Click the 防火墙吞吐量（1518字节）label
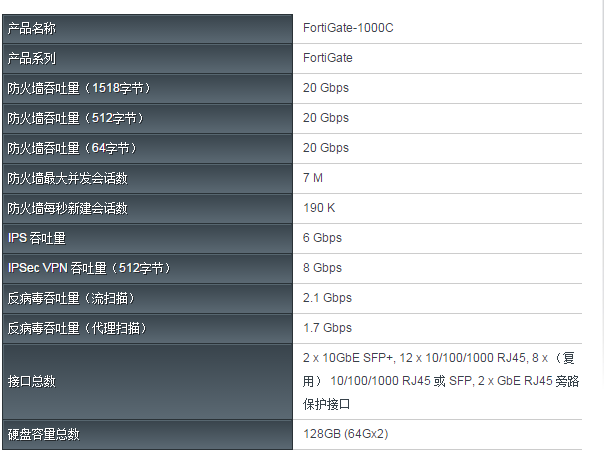This screenshot has height=460, width=614. click(x=79, y=88)
